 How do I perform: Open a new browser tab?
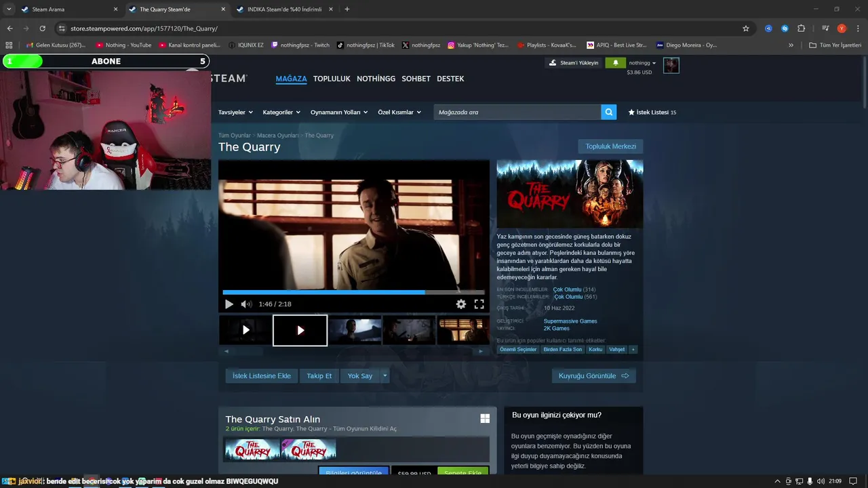[347, 9]
